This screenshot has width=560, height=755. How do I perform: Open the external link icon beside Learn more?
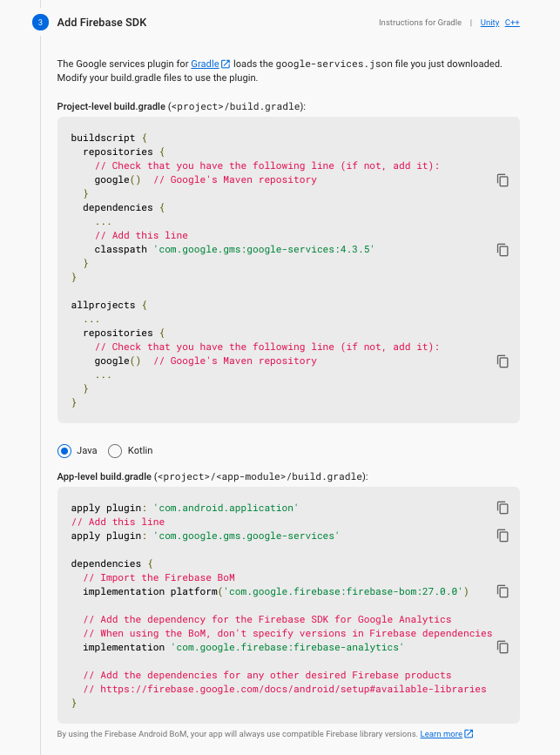[x=469, y=734]
